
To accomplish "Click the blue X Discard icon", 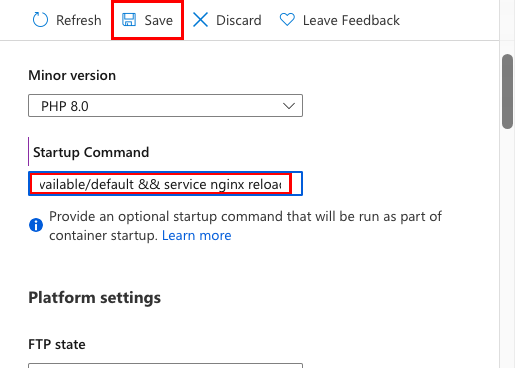I will tap(200, 20).
